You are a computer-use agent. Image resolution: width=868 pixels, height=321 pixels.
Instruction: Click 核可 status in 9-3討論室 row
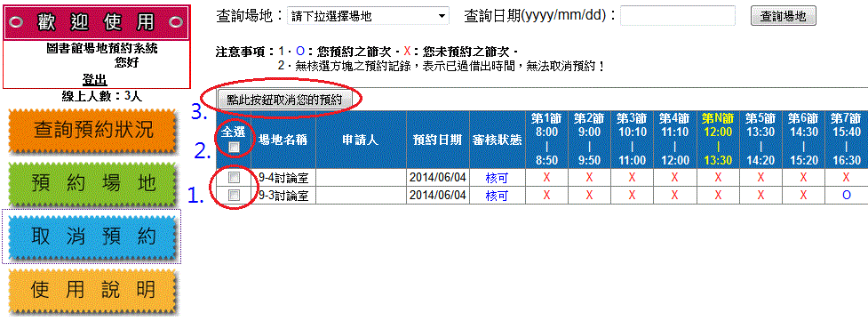tap(497, 195)
